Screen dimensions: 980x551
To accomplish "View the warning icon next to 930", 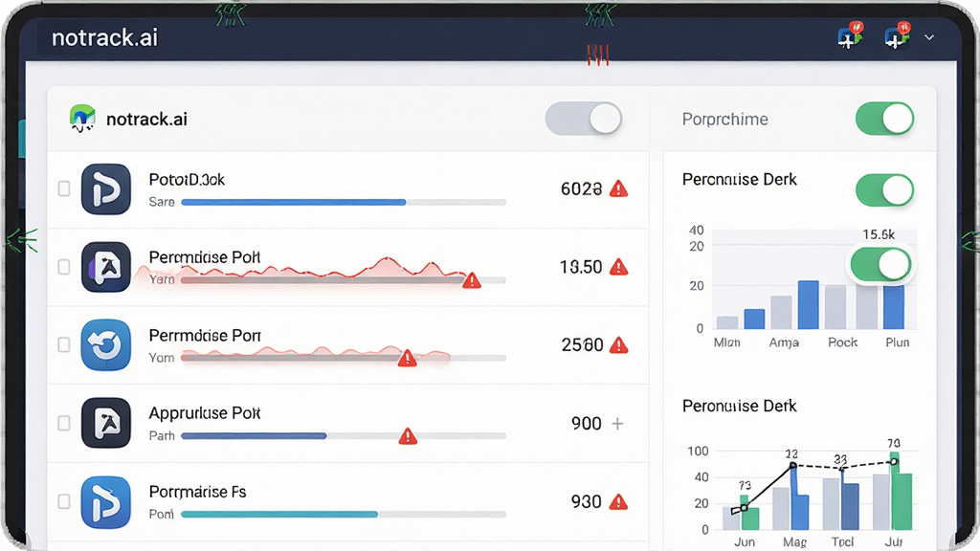I will pyautogui.click(x=619, y=501).
